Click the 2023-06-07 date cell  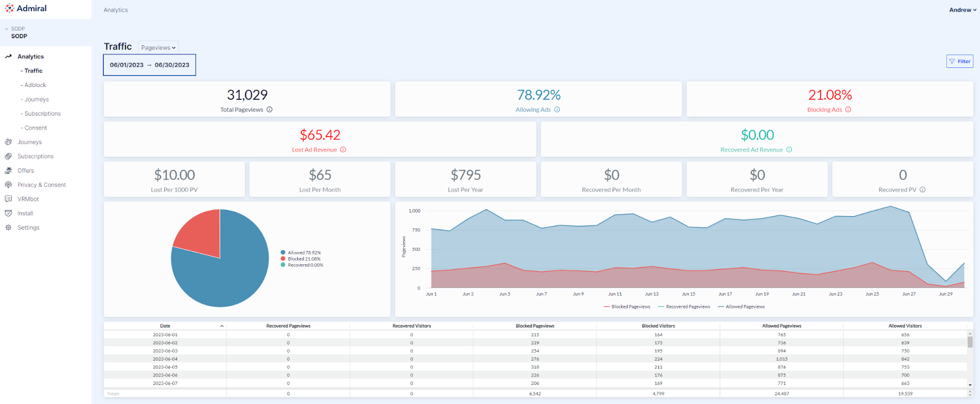pyautogui.click(x=165, y=383)
